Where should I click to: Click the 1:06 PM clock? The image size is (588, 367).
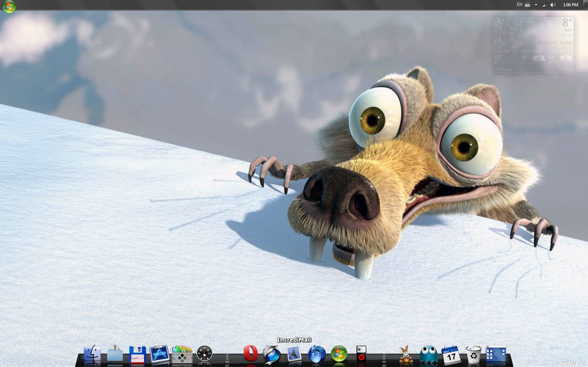[570, 5]
